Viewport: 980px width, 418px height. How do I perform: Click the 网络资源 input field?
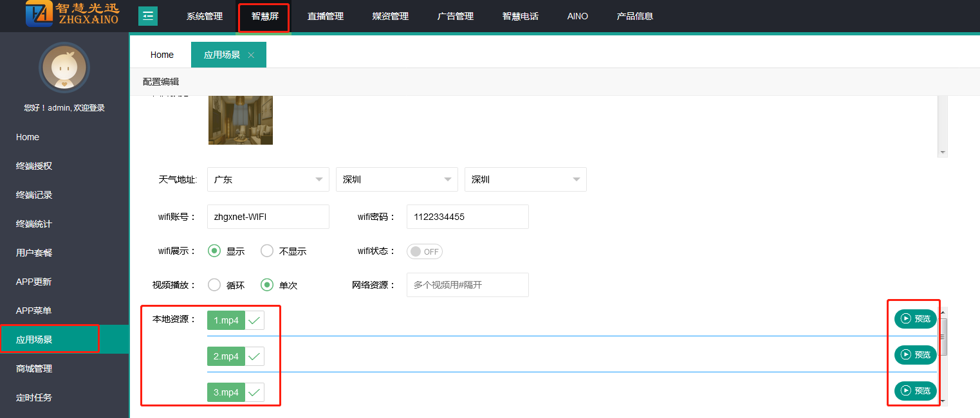(467, 285)
